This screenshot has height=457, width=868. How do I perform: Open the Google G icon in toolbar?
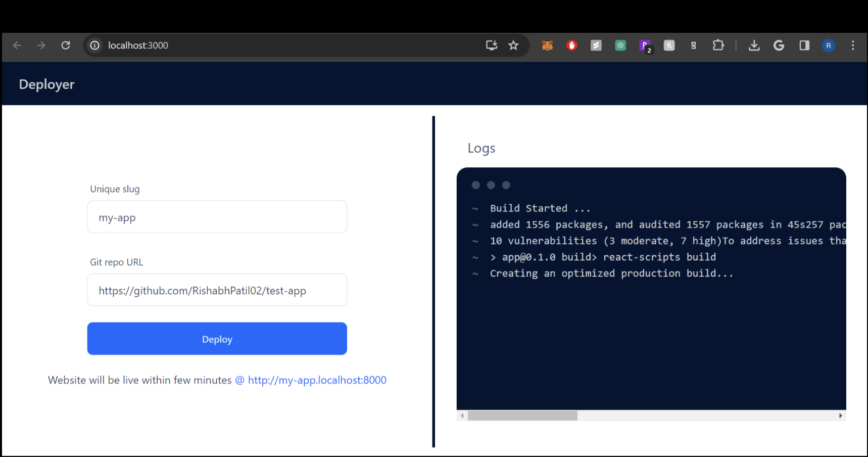779,45
